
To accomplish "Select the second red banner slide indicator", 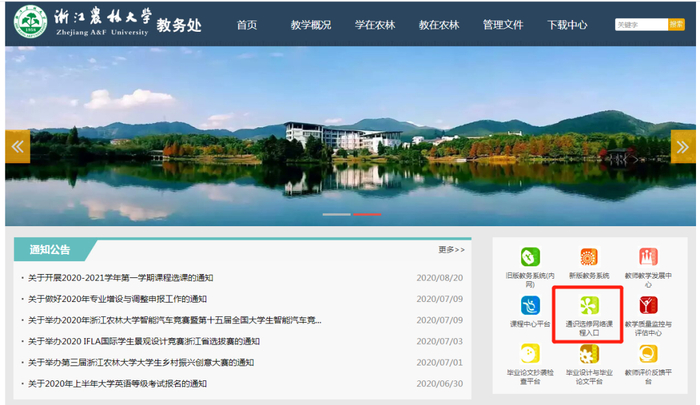I will pyautogui.click(x=367, y=214).
